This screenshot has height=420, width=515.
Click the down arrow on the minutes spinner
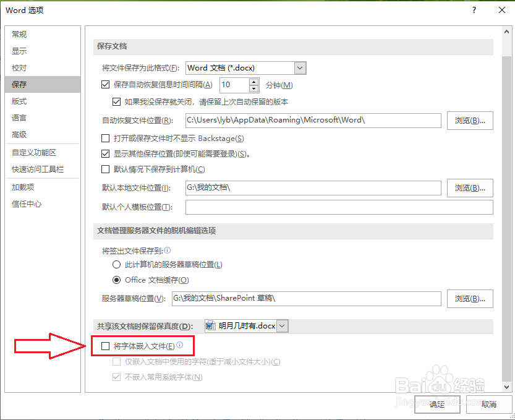(x=253, y=88)
